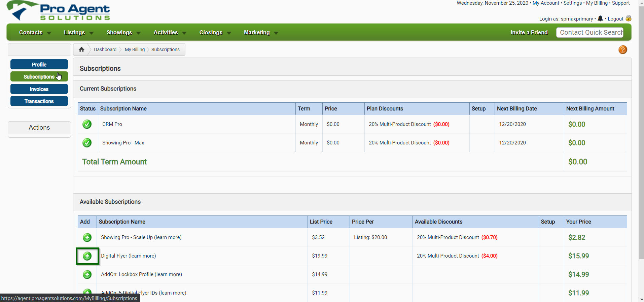Click the Logout link
This screenshot has width=644, height=302.
[x=615, y=19]
